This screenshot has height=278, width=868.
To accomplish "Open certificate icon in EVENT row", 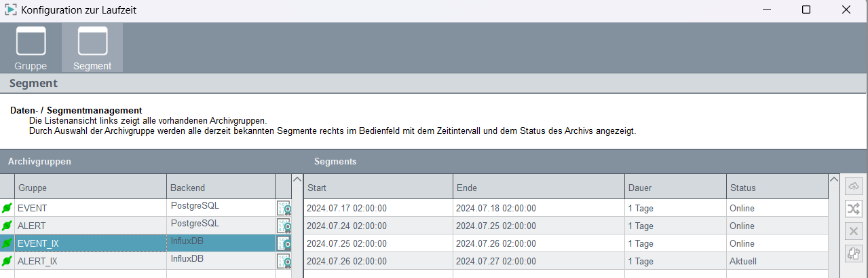I will coord(284,208).
